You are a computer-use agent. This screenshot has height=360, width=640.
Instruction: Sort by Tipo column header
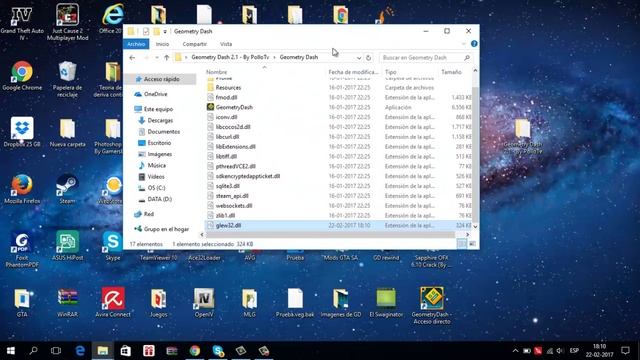390,72
